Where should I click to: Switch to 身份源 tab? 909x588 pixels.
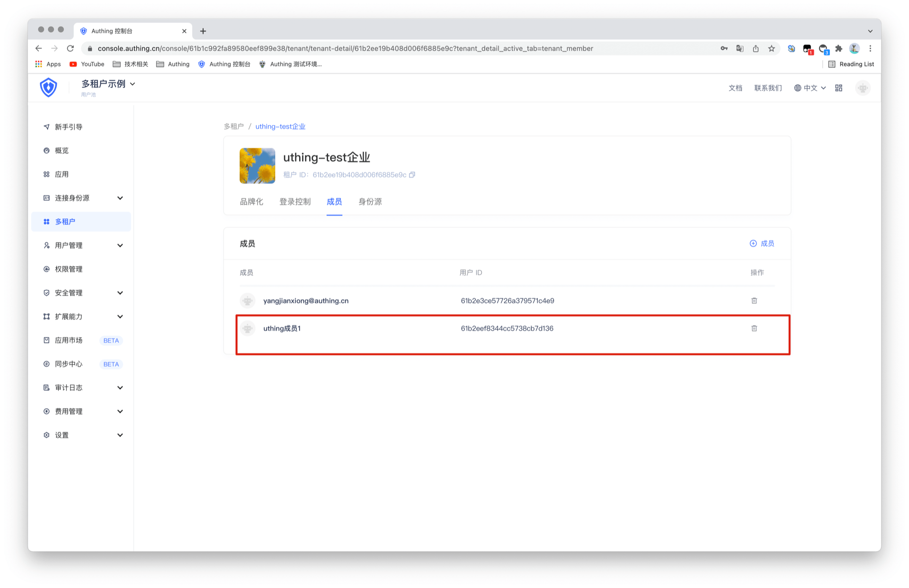point(370,202)
